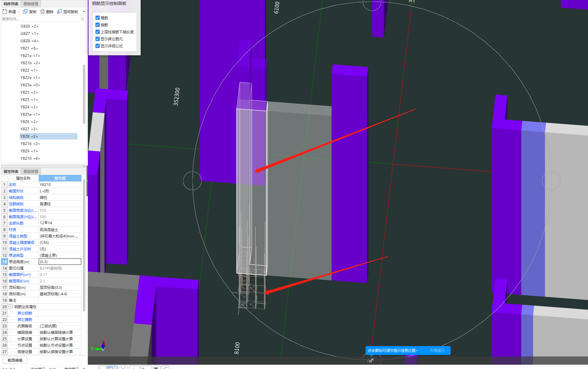Click the 新建 new component icon
Screen dimensions: 588x369
click(5, 12)
